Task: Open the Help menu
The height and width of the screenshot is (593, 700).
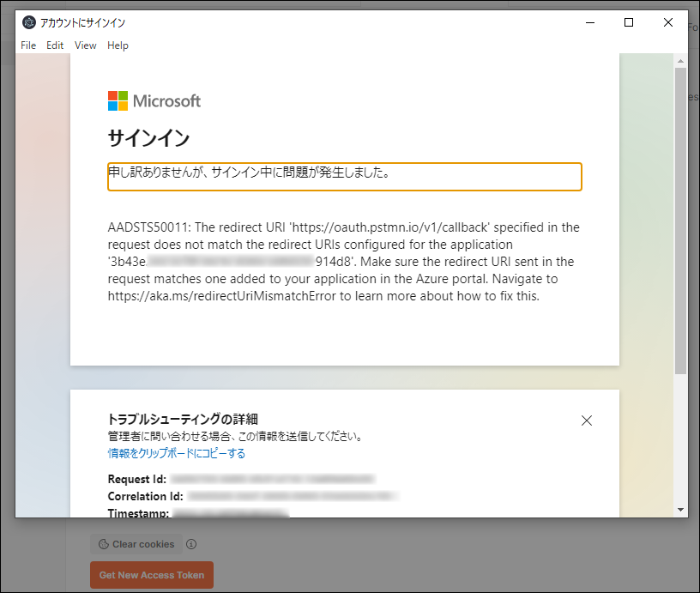Action: point(118,45)
